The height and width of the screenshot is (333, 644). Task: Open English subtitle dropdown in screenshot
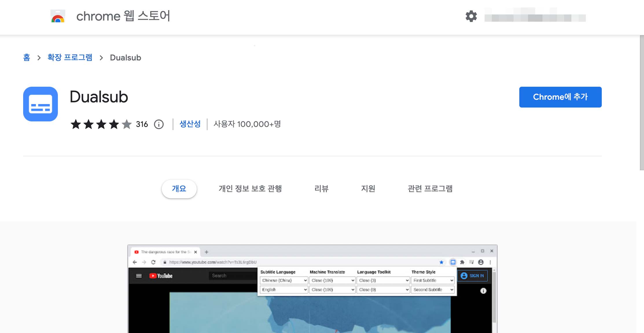(x=284, y=290)
